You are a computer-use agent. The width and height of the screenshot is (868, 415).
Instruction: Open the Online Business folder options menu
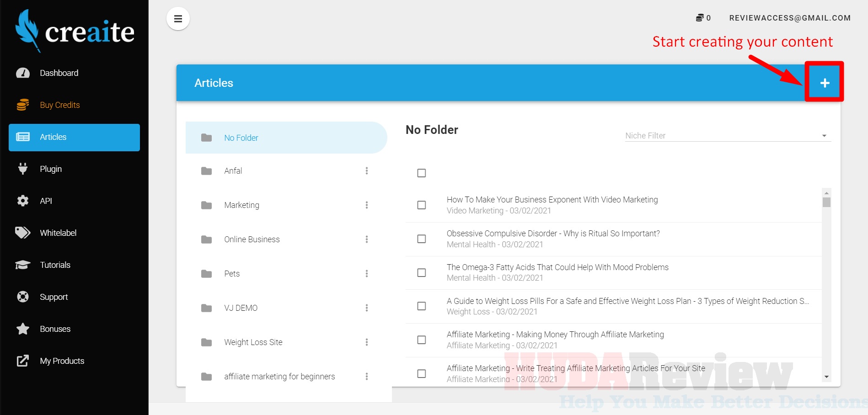click(367, 239)
